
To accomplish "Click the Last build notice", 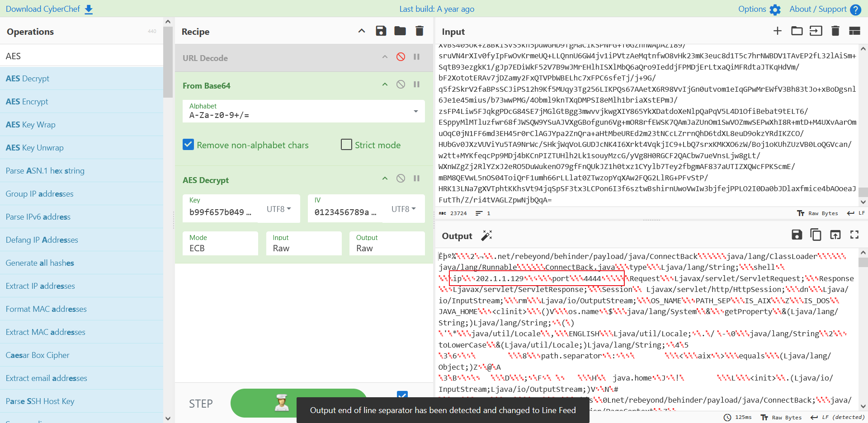I will coord(437,9).
